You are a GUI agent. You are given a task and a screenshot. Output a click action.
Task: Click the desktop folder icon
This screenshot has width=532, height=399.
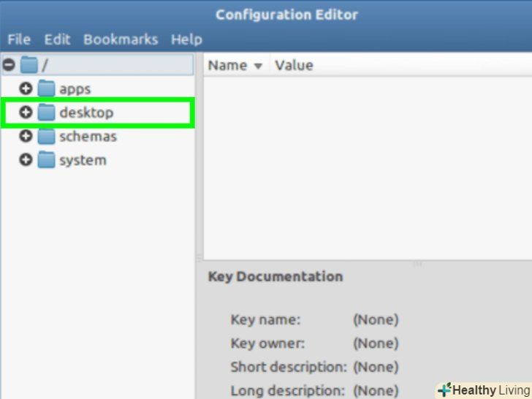tap(47, 113)
